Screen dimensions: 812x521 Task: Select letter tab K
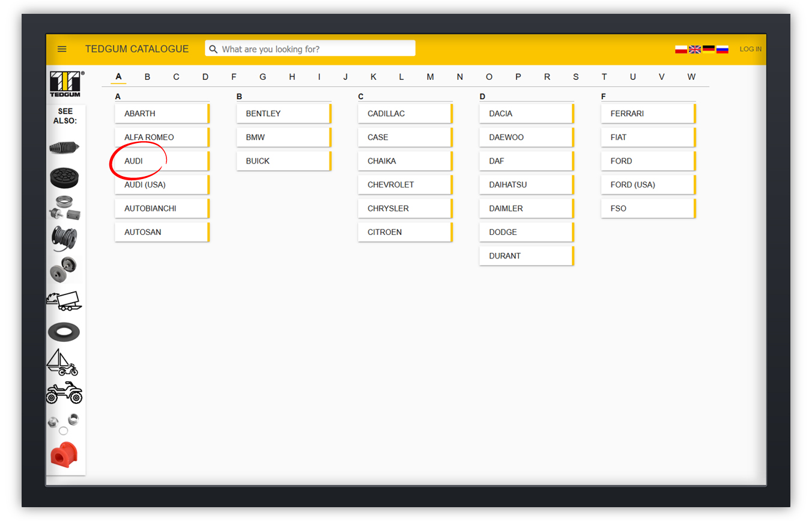(x=374, y=77)
